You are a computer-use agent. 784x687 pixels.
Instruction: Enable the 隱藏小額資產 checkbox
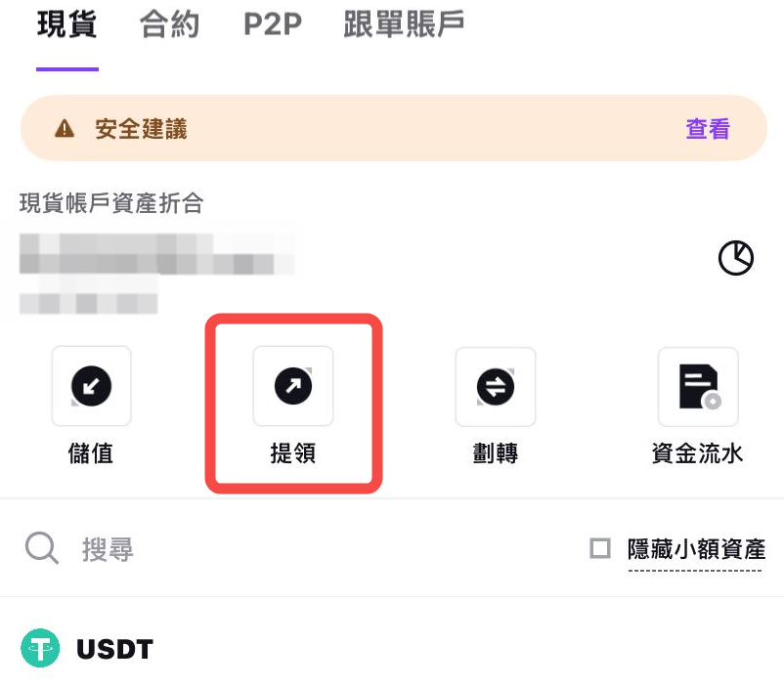point(600,548)
